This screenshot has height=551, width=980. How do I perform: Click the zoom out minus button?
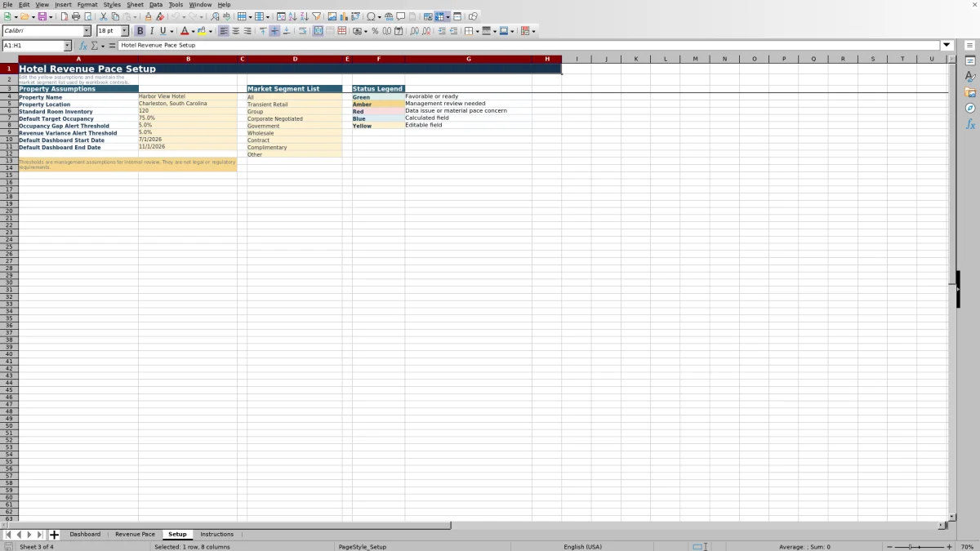point(889,546)
